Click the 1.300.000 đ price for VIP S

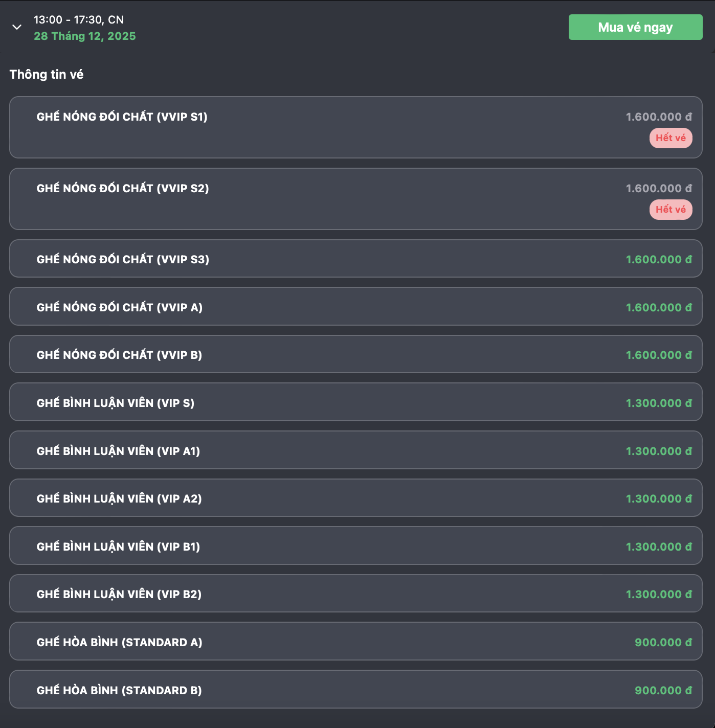tap(659, 403)
